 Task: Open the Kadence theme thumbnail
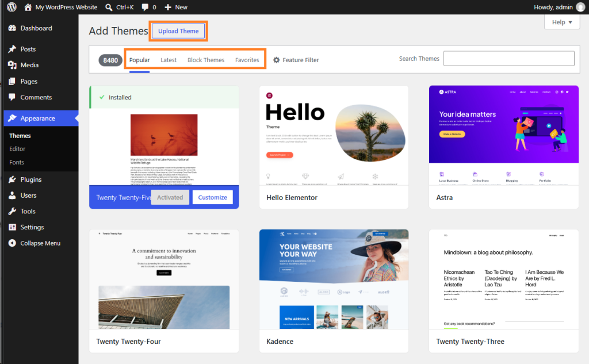(334, 279)
